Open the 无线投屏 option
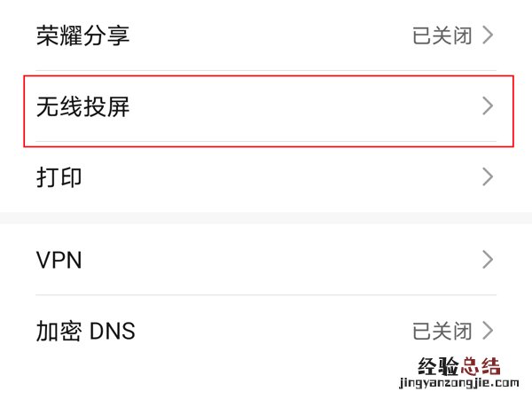 [82, 107]
